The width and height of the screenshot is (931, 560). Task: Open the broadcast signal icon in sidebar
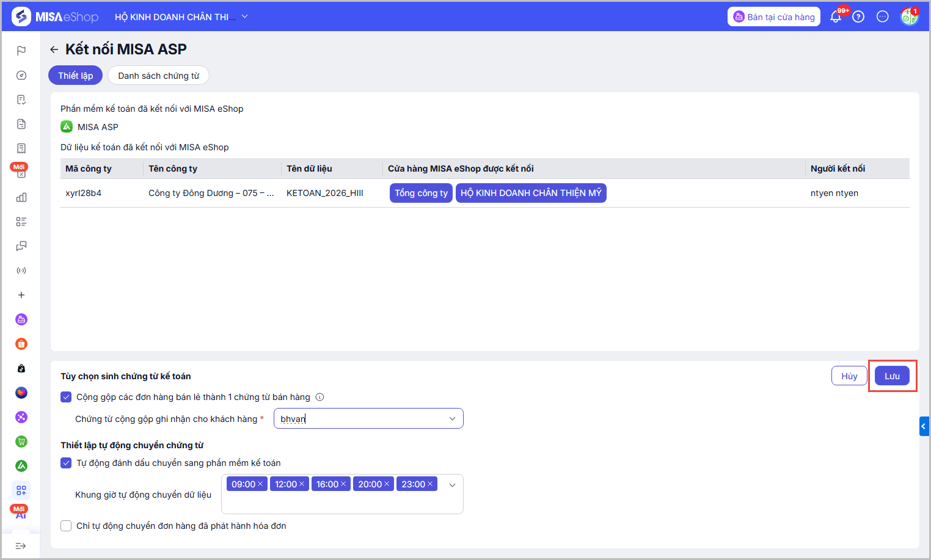tap(21, 271)
